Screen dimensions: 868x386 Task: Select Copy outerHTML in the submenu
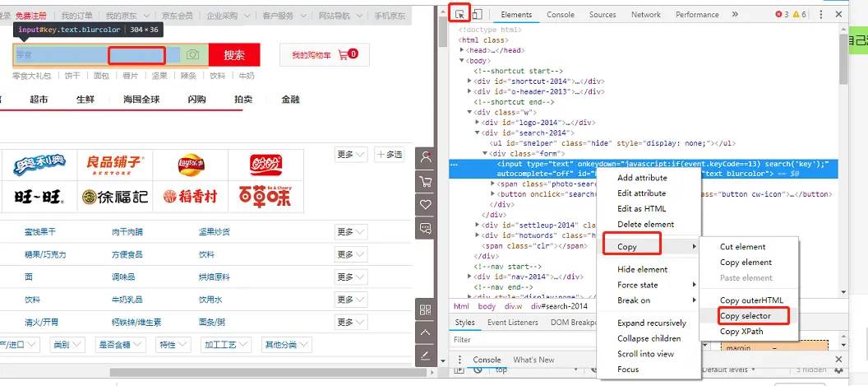[751, 300]
